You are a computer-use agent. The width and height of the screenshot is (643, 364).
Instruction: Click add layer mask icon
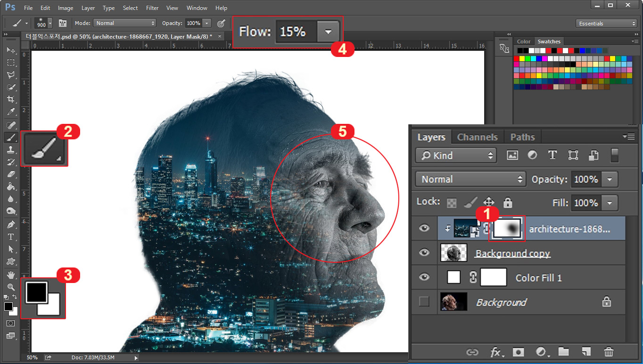[x=518, y=352]
